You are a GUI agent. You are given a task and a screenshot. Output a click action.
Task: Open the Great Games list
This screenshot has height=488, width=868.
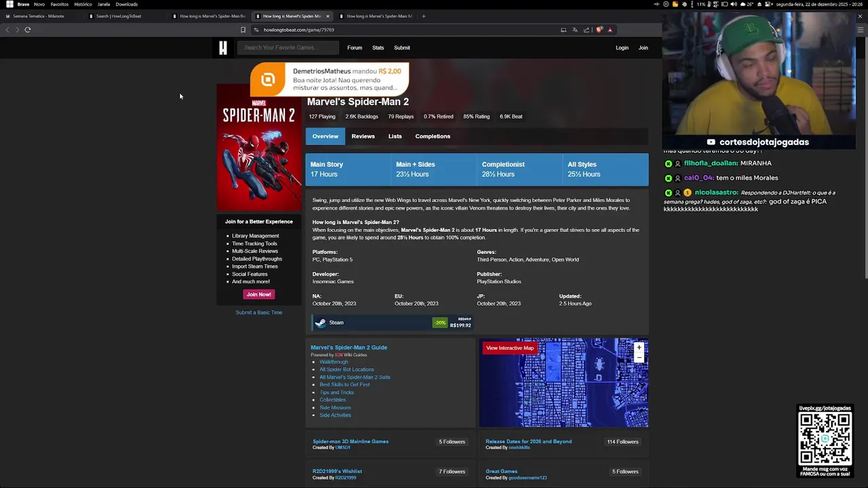pos(501,471)
